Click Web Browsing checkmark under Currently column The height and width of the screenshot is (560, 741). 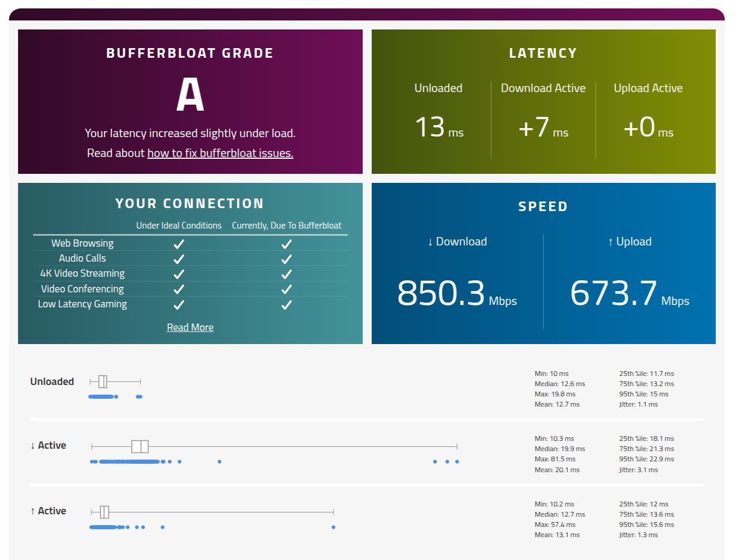click(x=286, y=244)
